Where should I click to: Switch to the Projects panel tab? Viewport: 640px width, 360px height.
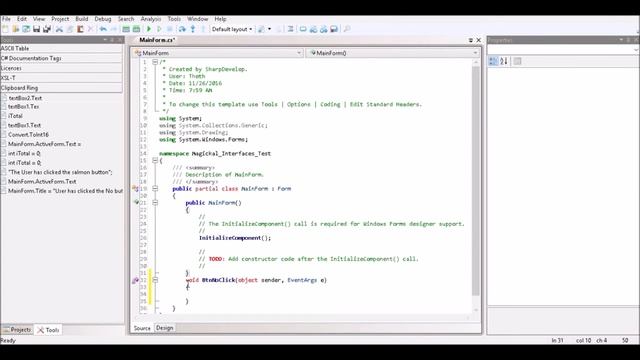click(17, 330)
